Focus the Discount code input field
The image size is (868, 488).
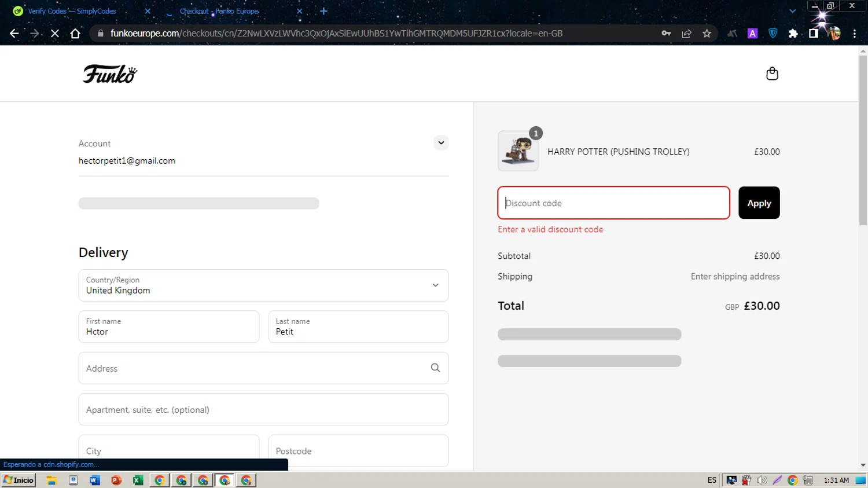pyautogui.click(x=613, y=203)
